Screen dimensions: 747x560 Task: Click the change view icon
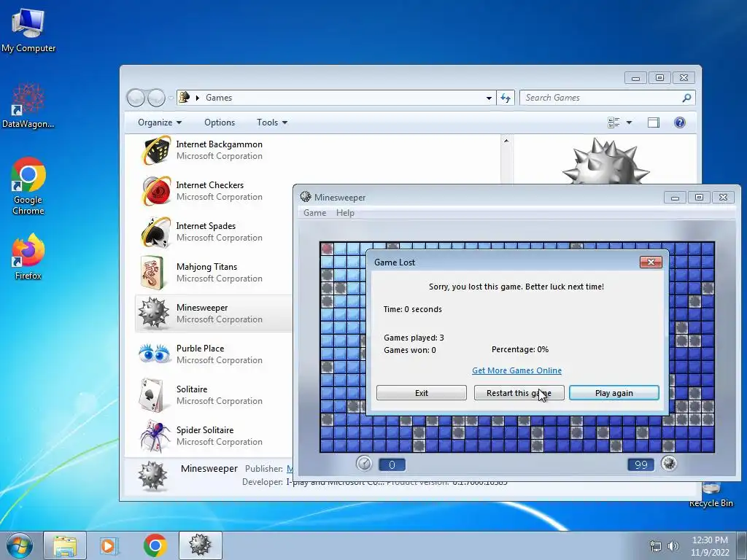tap(614, 122)
